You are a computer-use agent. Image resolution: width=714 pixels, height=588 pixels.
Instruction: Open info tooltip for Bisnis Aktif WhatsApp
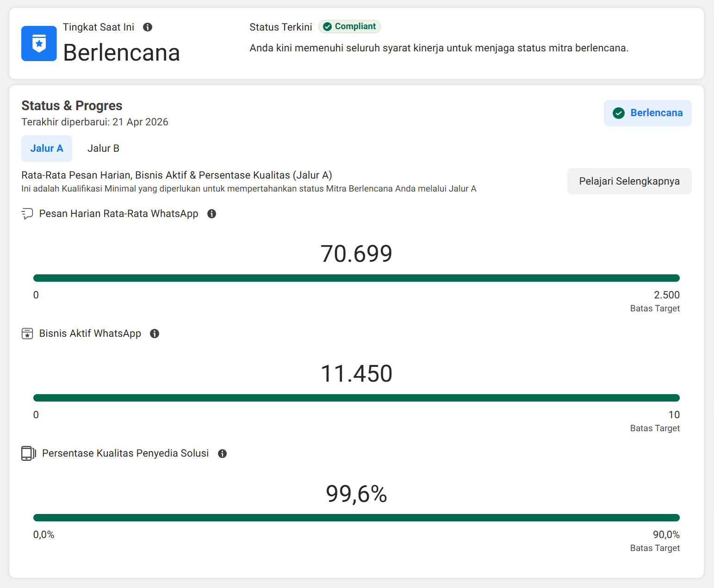coord(155,333)
